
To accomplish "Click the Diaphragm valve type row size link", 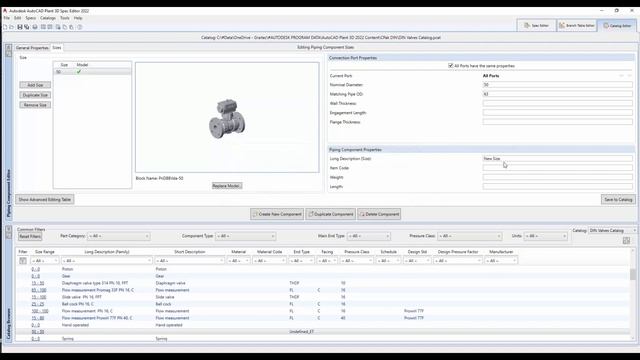I will [x=38, y=283].
